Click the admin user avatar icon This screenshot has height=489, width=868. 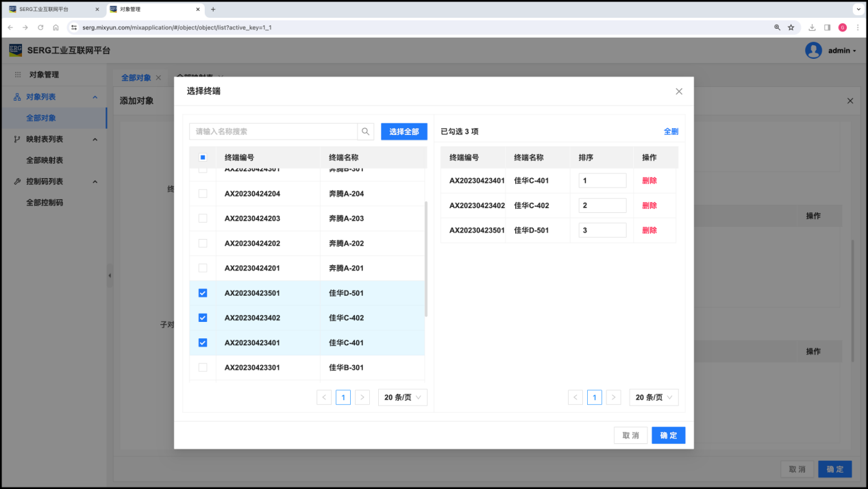click(x=813, y=51)
